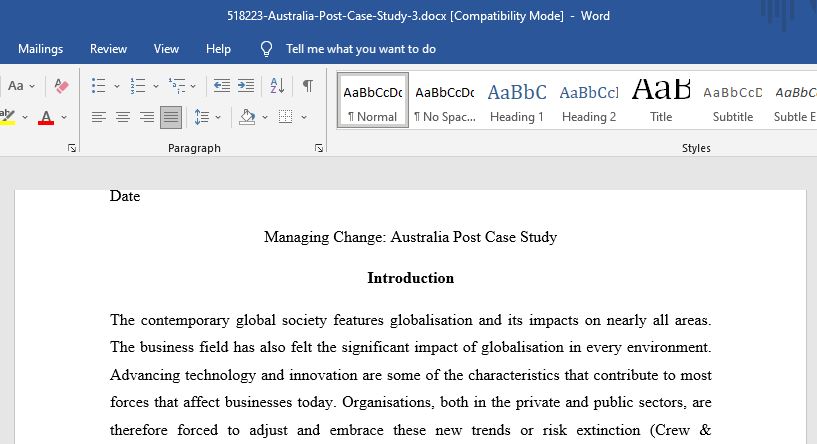Viewport: 817px width, 444px height.
Task: Open the Mailings tab
Action: [40, 49]
